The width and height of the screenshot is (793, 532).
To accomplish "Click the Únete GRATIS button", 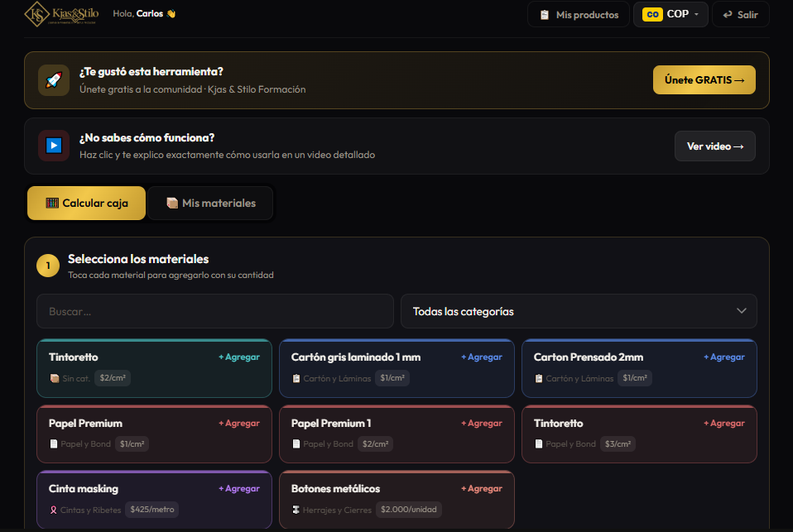I will pos(704,80).
